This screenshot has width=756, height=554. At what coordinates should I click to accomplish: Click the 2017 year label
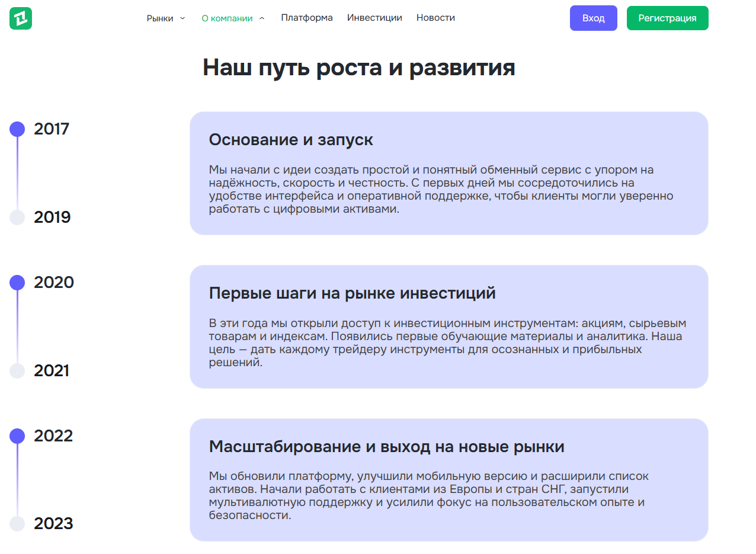click(51, 128)
